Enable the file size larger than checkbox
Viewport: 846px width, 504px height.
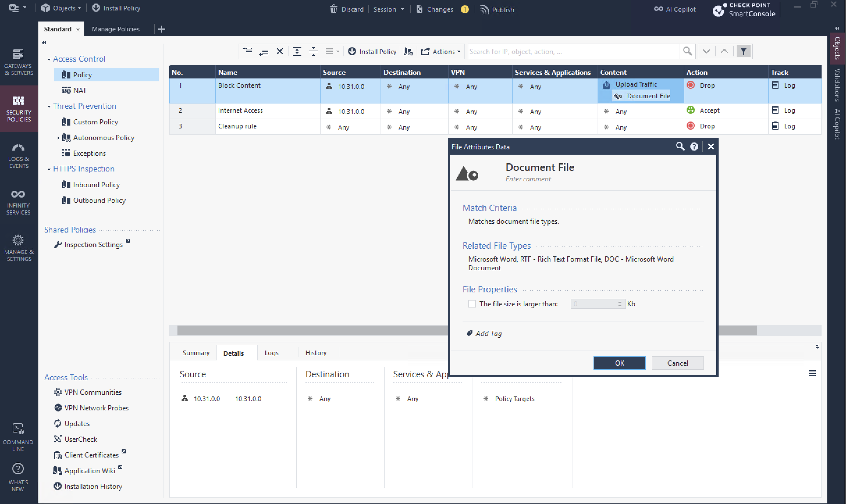pos(472,304)
